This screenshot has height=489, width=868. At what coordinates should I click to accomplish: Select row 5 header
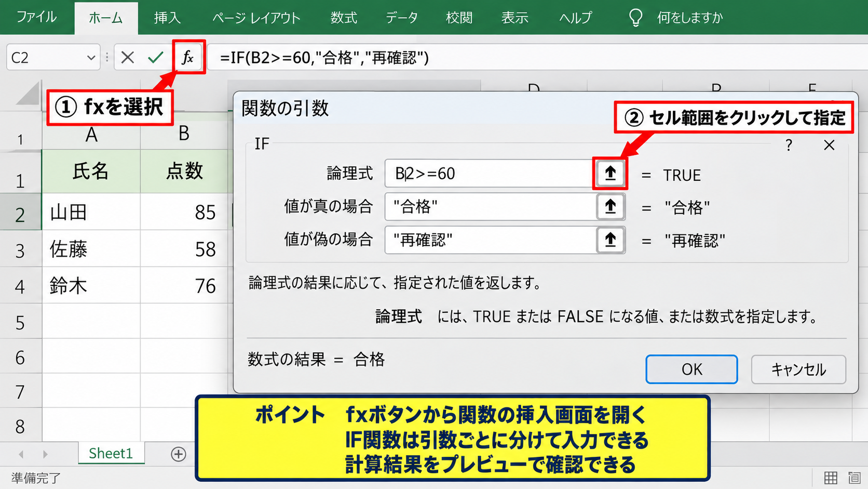[x=20, y=323]
